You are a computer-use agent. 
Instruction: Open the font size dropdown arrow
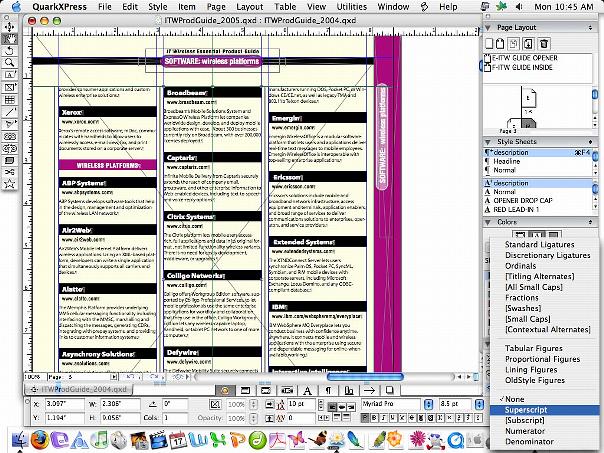tap(479, 404)
